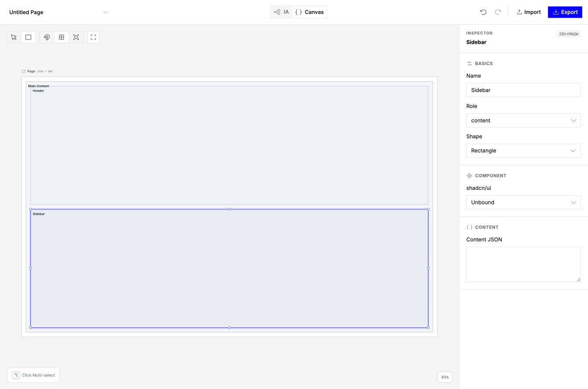Click the option-key icon in multi-select hint

coord(16,375)
